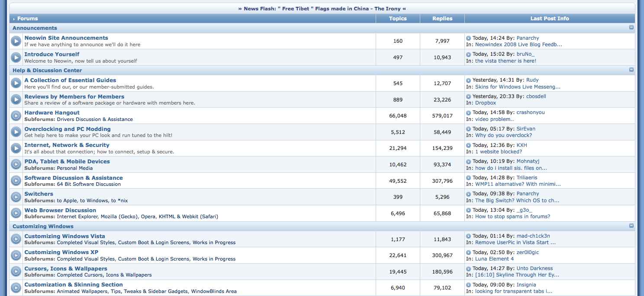644x296 pixels.
Task: Open the Forums header link
Action: pyautogui.click(x=27, y=19)
